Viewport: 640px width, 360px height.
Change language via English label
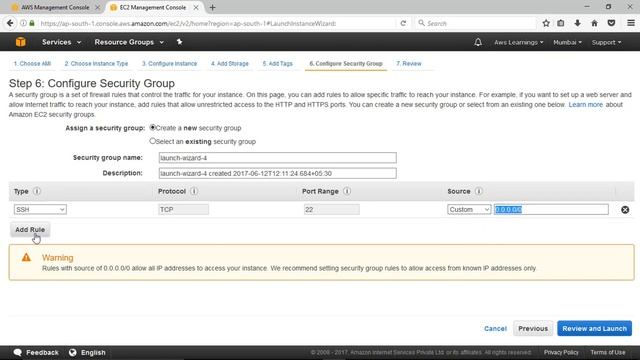tap(93, 352)
